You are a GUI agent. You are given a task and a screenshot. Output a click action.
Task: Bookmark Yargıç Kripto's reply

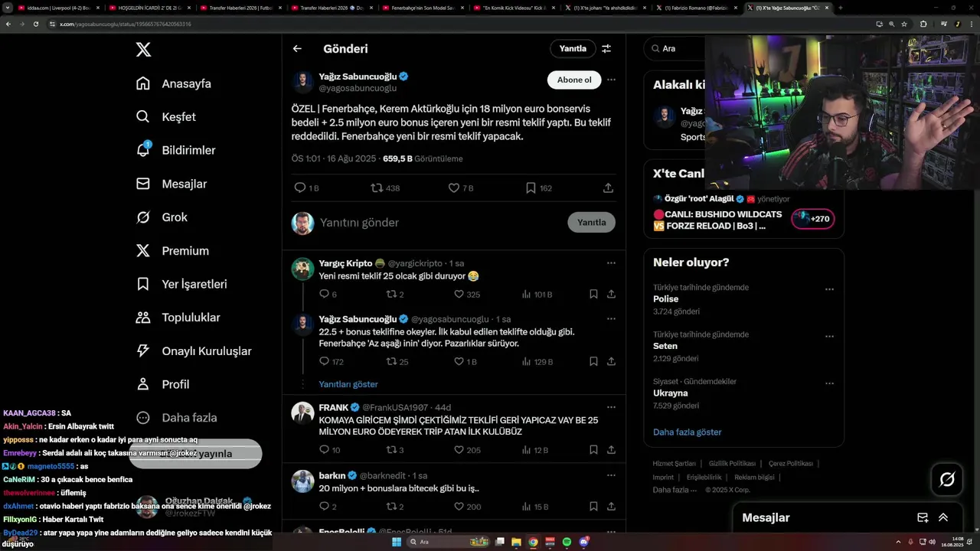pyautogui.click(x=593, y=294)
